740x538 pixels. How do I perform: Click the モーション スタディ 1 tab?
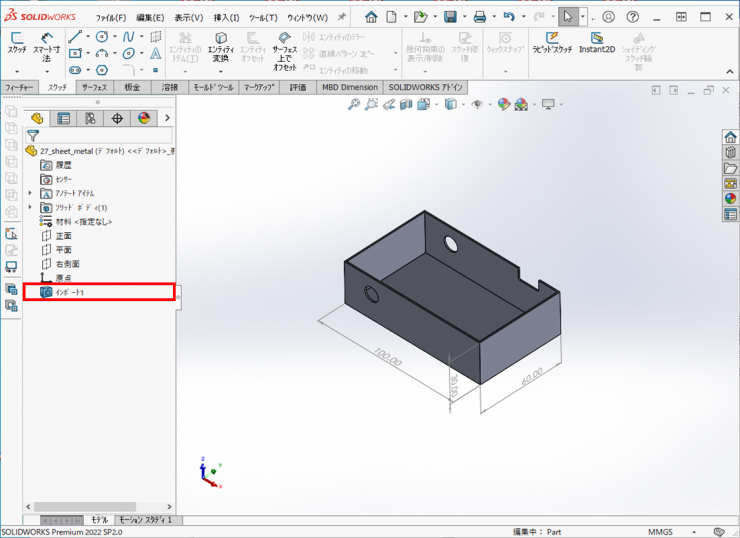point(145,520)
